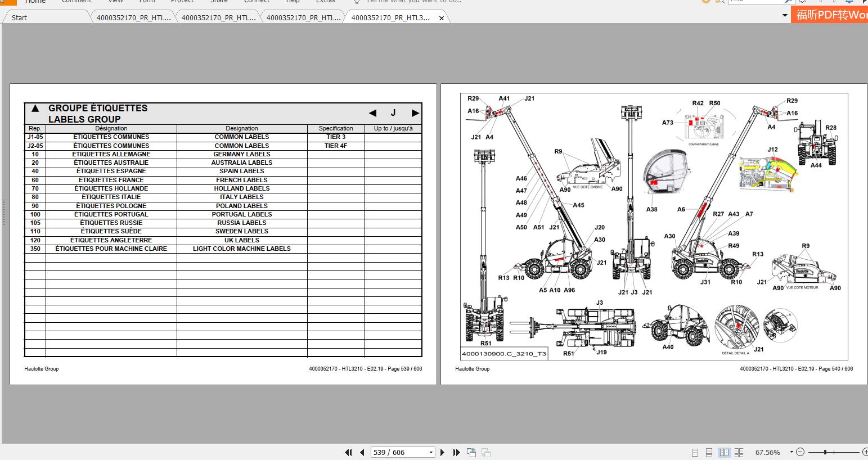Switch to the Comment ribbon tab

coord(77,2)
